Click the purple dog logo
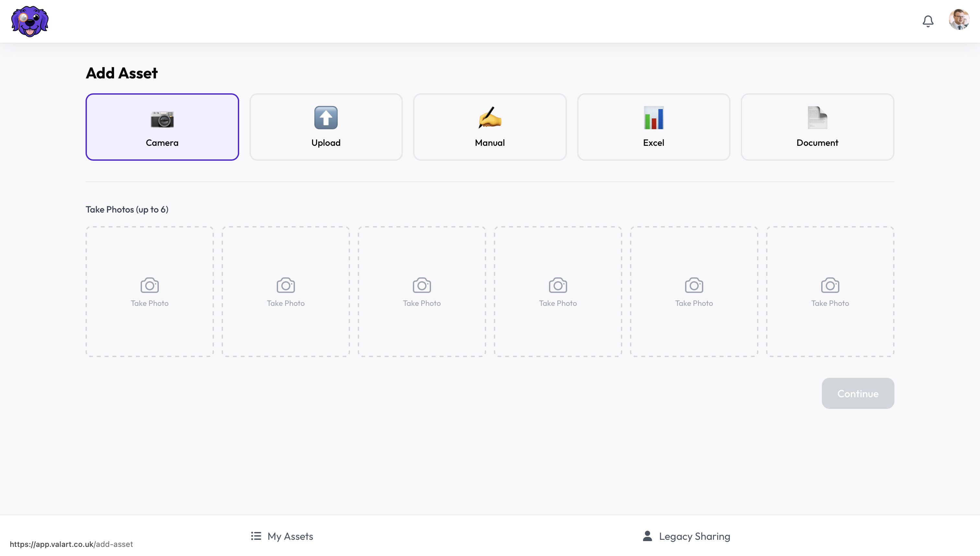Screen dimensions: 980x556 [30, 21]
